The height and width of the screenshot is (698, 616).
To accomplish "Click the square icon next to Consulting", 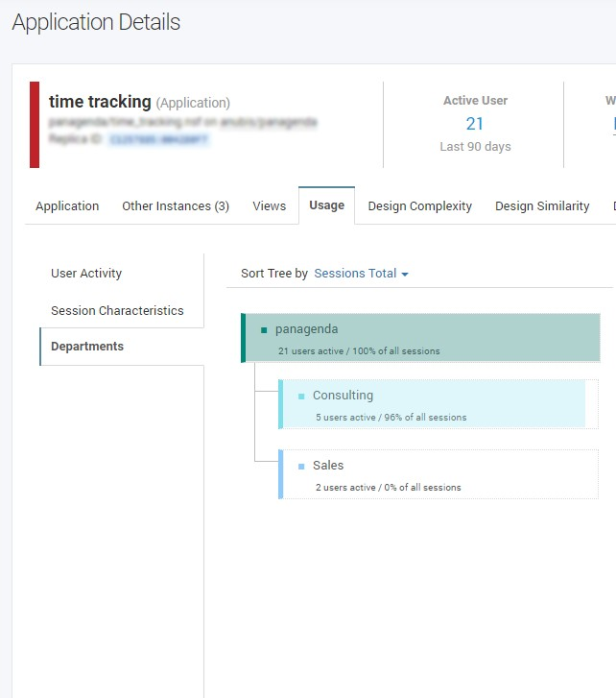I will tap(301, 396).
